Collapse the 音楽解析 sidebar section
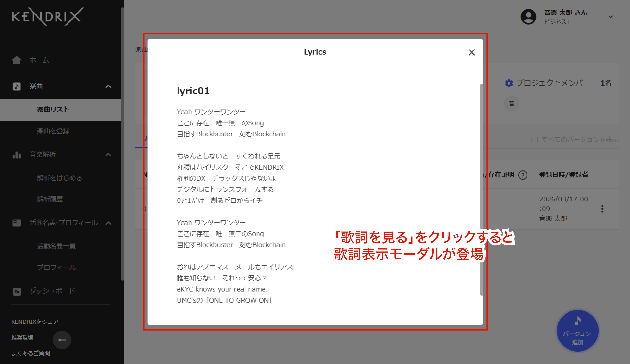This screenshot has height=364, width=630. point(108,155)
